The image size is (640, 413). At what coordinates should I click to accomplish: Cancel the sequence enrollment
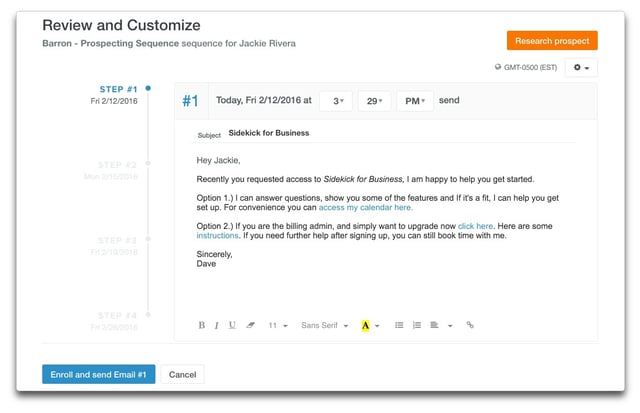coord(182,374)
